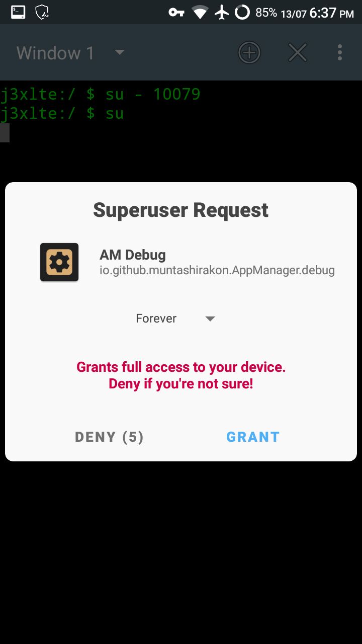This screenshot has width=362, height=644.
Task: Tap the DNS shield status icon
Action: point(42,12)
